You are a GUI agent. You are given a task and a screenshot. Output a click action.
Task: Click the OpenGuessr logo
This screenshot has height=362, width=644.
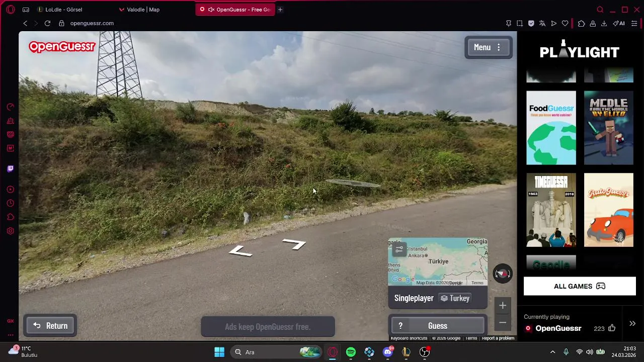(62, 47)
